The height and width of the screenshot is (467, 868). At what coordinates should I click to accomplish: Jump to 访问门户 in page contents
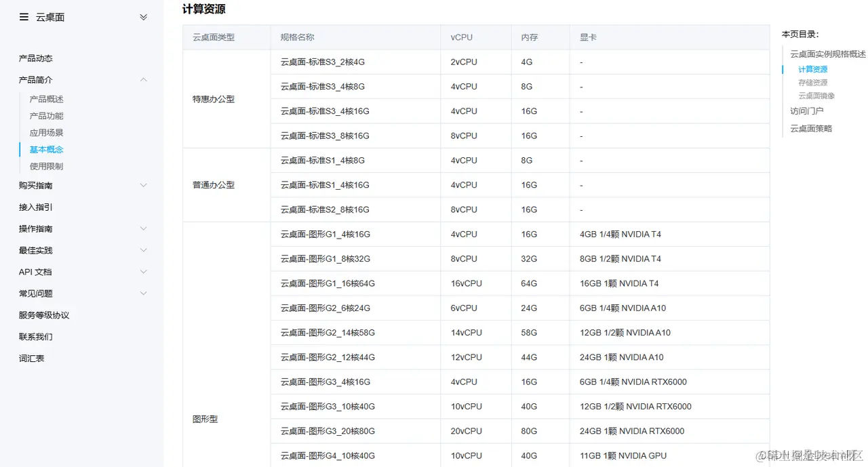point(807,111)
